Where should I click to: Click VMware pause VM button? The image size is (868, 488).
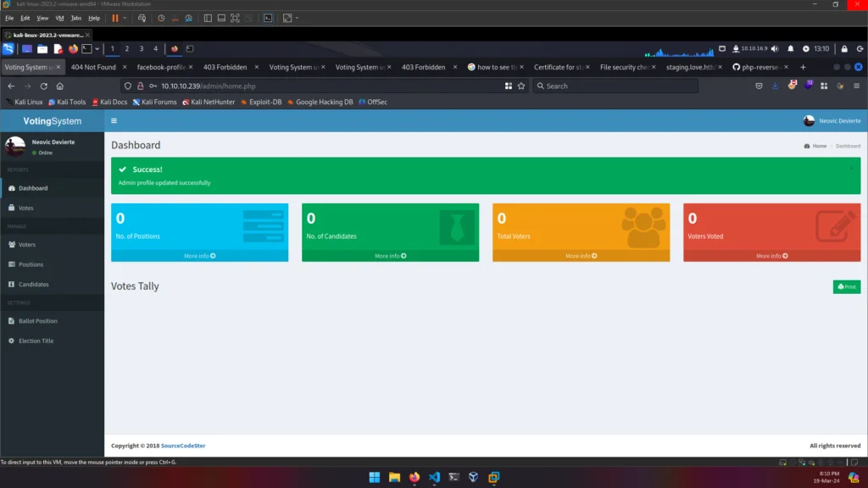[115, 19]
